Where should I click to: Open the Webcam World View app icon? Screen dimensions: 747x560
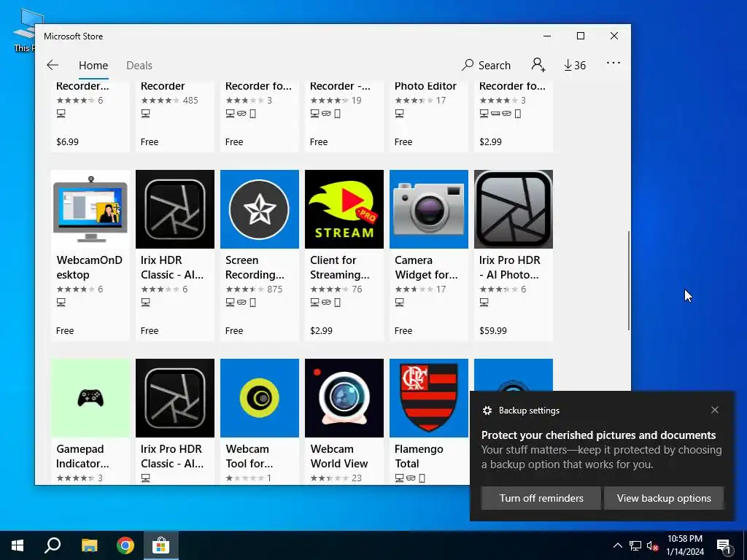pos(344,398)
